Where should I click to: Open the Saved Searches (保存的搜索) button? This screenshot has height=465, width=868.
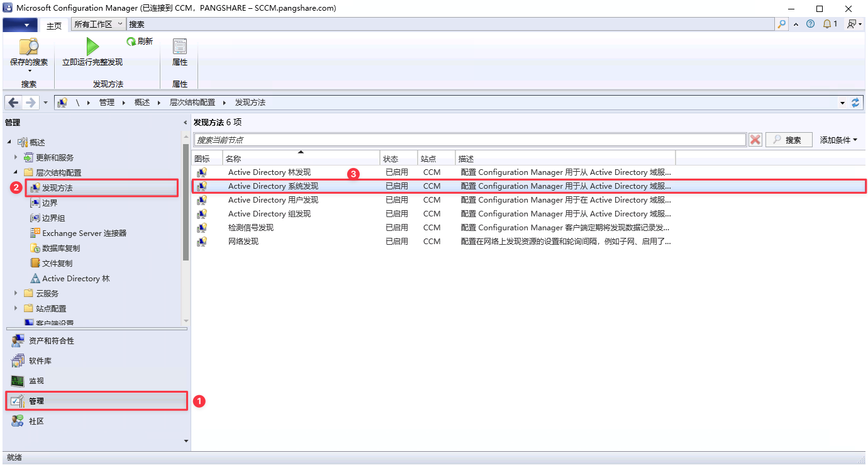[29, 54]
